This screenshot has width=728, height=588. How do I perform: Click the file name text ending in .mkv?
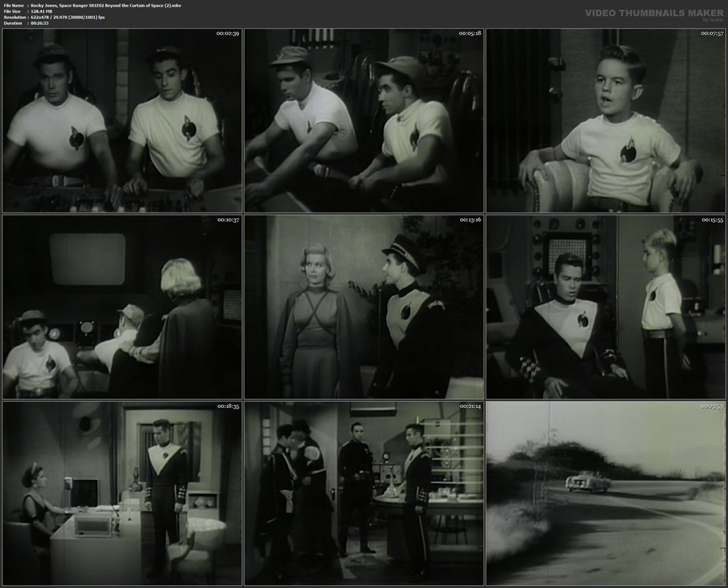[106, 6]
